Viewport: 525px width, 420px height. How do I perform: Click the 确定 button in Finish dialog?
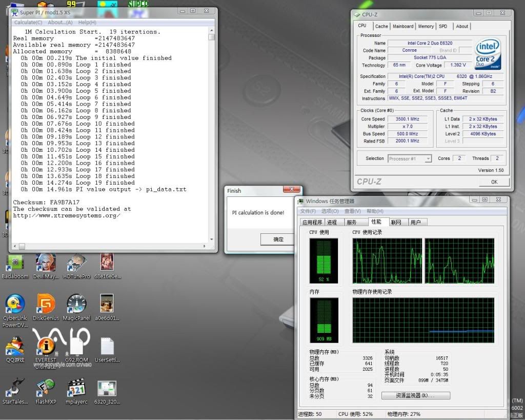278,239
